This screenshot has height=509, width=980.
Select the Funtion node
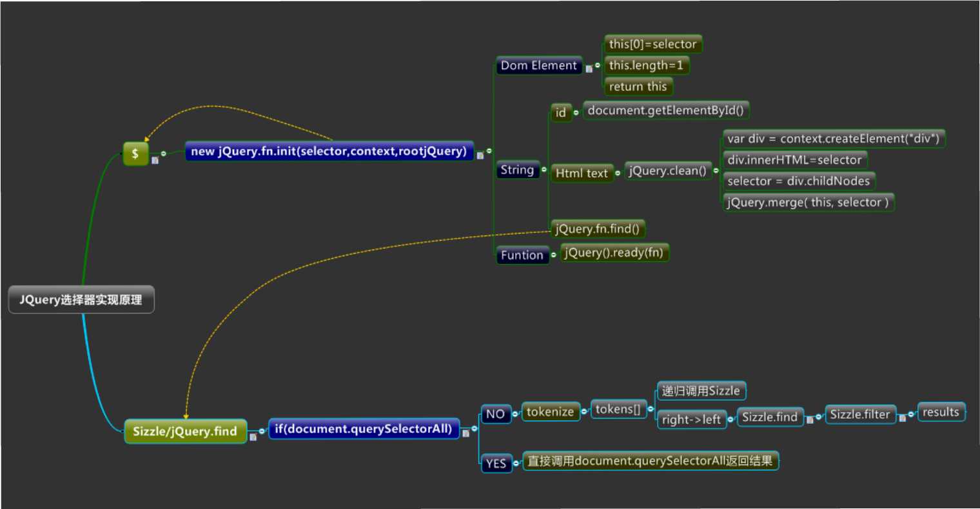pyautogui.click(x=522, y=255)
